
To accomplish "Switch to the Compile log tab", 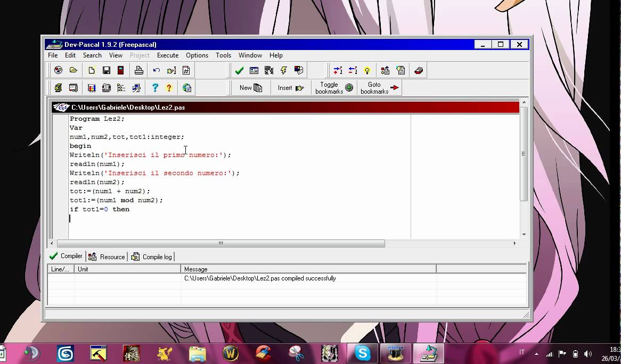I will click(152, 257).
